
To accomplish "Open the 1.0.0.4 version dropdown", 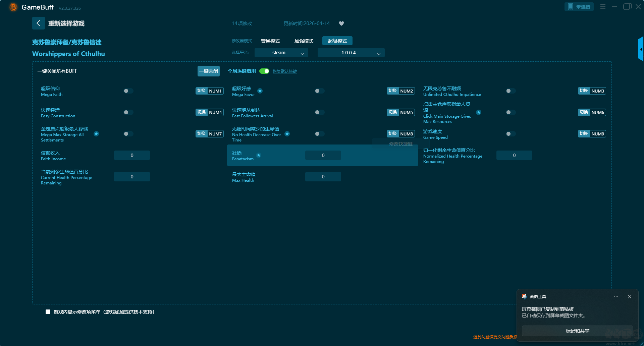I will 351,53.
